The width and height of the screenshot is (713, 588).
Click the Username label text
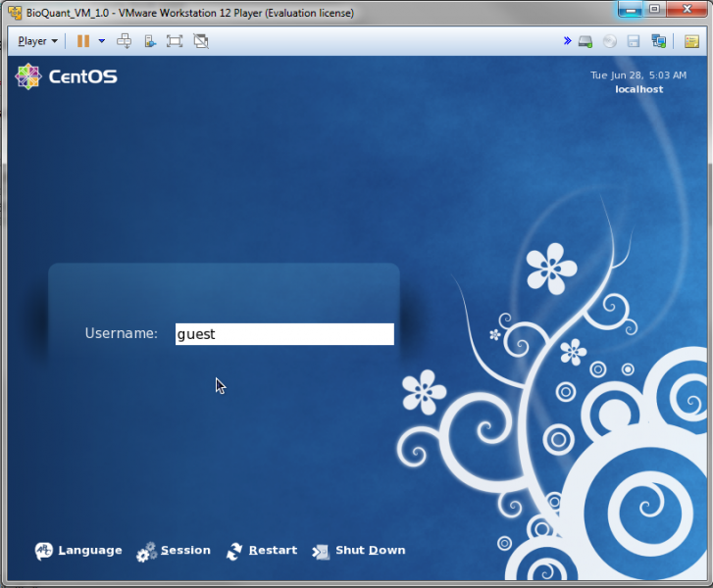click(121, 333)
